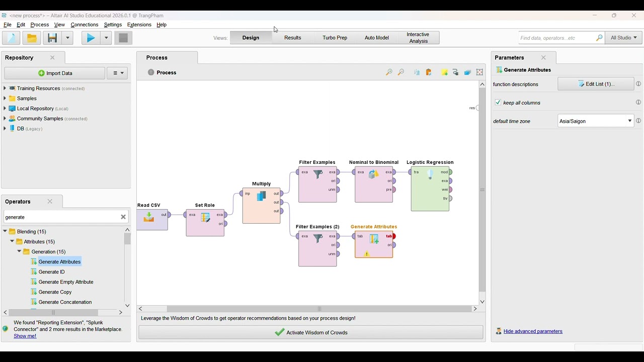Click info icon beside default time zone

[x=638, y=121]
